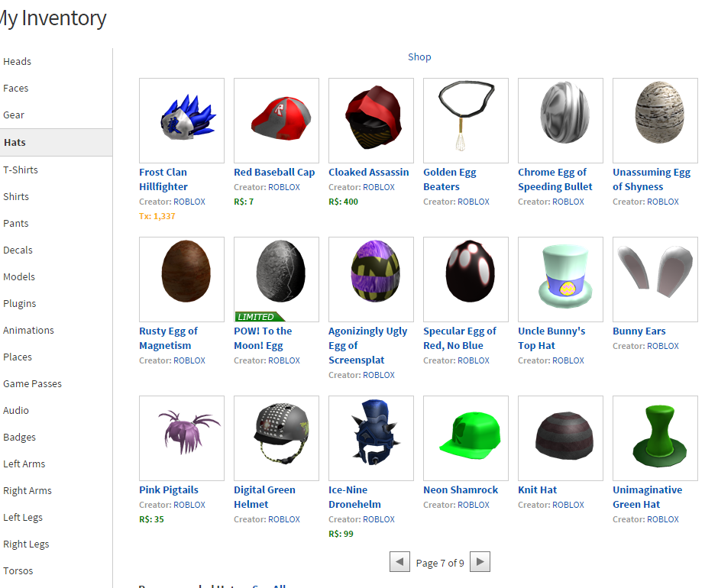Click the Shop link
The height and width of the screenshot is (588, 718).
point(419,57)
